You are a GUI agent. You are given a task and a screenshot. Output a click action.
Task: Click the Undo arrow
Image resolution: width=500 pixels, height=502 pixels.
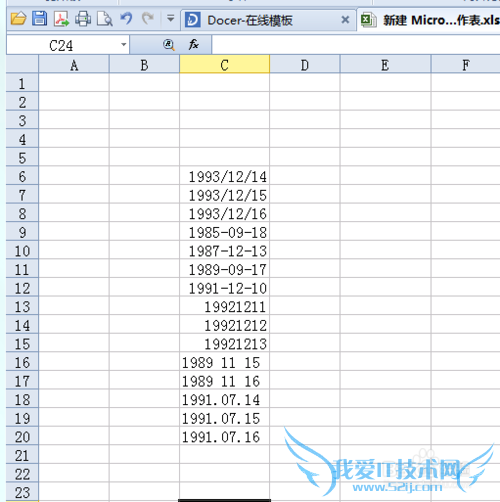(126, 18)
